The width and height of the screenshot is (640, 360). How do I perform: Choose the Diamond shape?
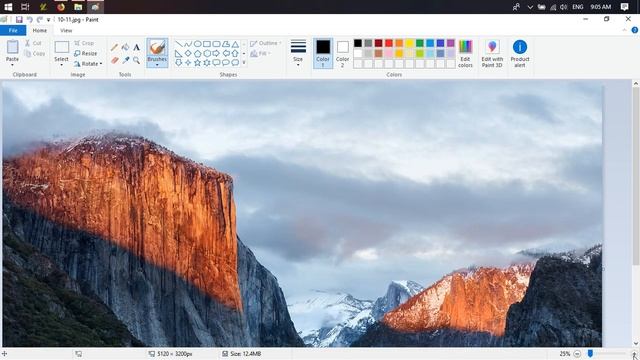[x=188, y=53]
